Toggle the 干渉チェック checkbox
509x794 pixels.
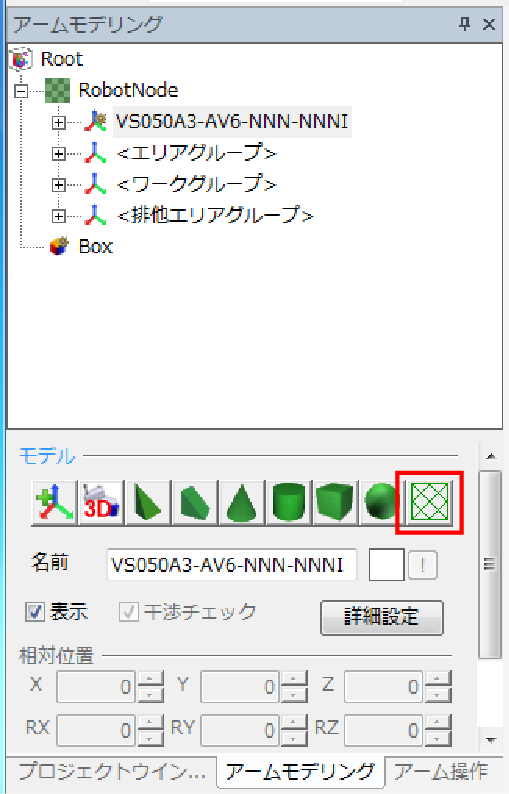click(x=129, y=612)
